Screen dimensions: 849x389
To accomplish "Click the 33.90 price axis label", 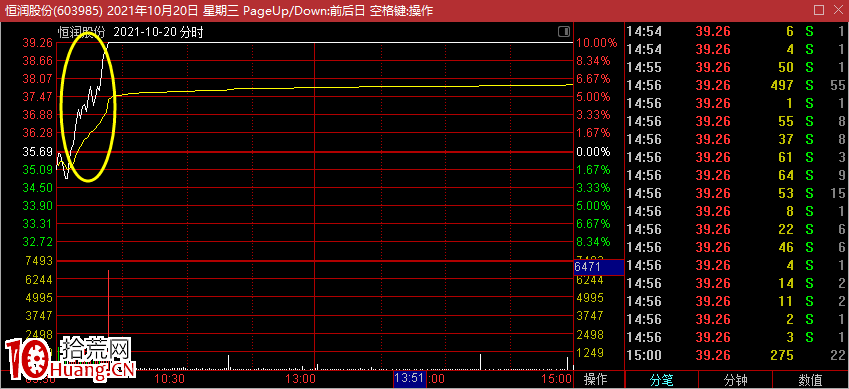I will click(37, 206).
